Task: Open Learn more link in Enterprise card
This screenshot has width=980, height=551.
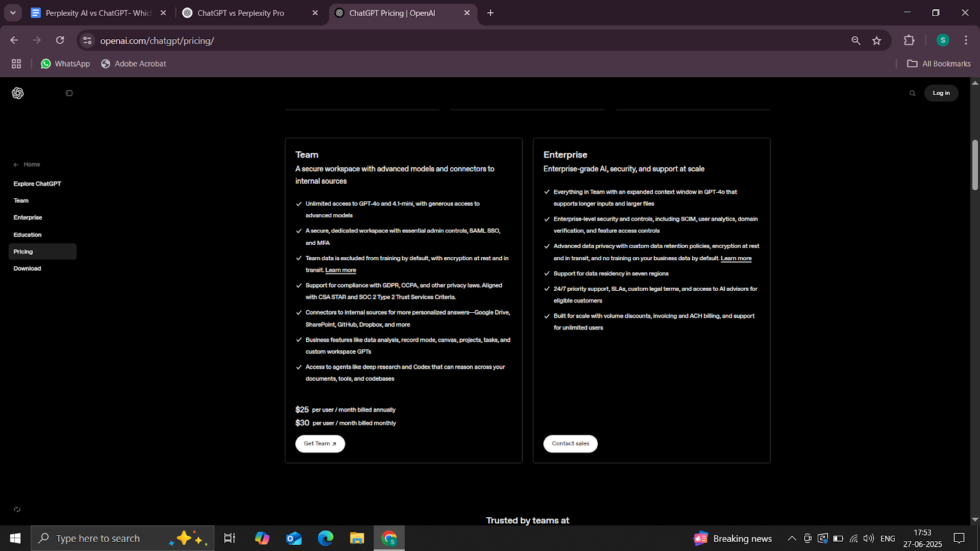Action: click(x=736, y=258)
